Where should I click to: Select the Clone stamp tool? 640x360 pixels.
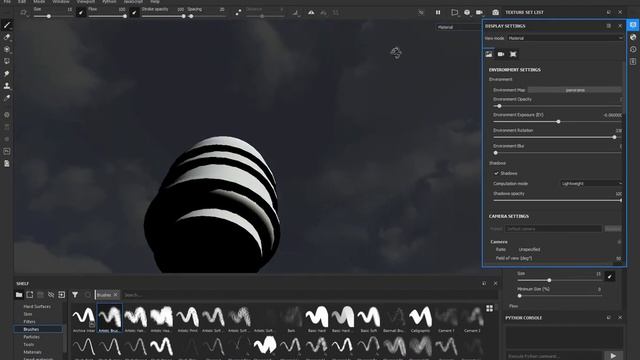[7, 86]
